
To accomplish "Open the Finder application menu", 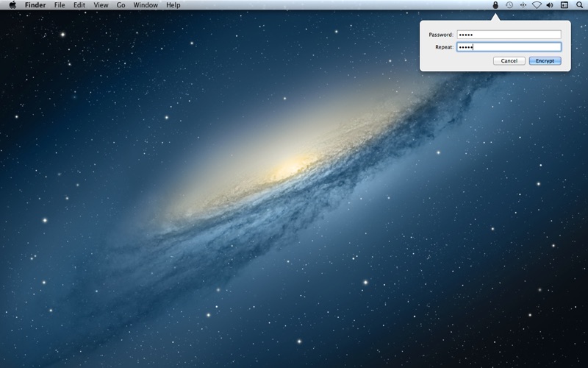I will click(x=35, y=5).
